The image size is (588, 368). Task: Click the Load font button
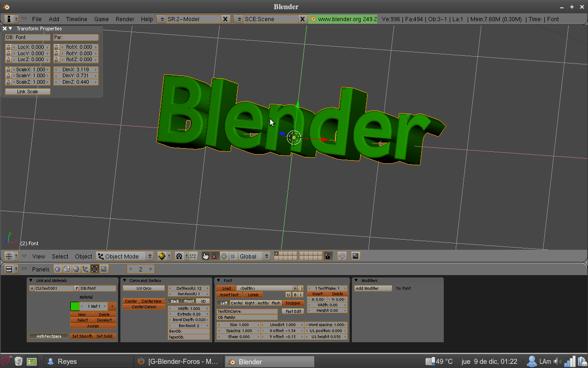pos(227,288)
